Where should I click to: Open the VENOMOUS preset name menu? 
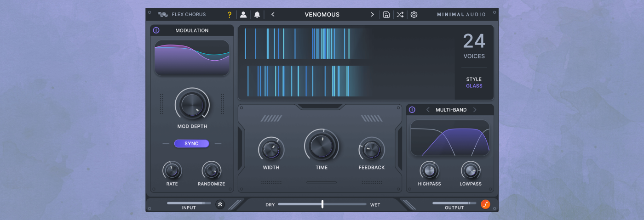click(322, 15)
